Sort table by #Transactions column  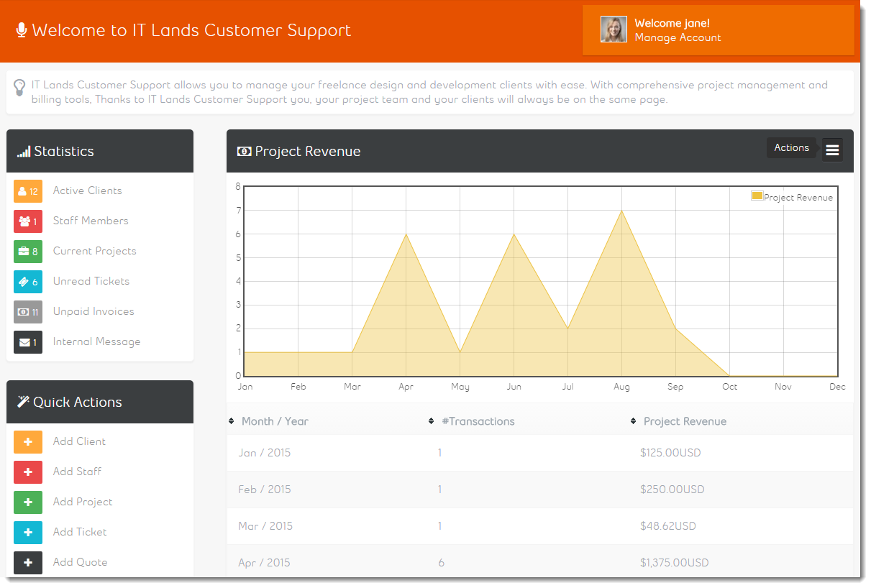[x=478, y=421]
